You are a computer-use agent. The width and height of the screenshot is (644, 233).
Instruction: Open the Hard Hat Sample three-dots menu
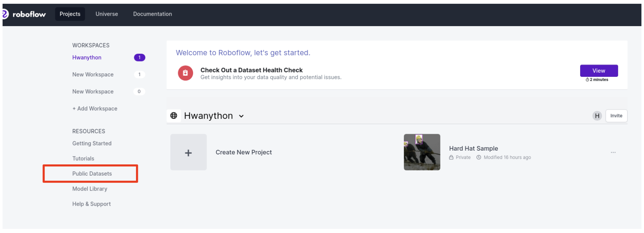tap(613, 152)
